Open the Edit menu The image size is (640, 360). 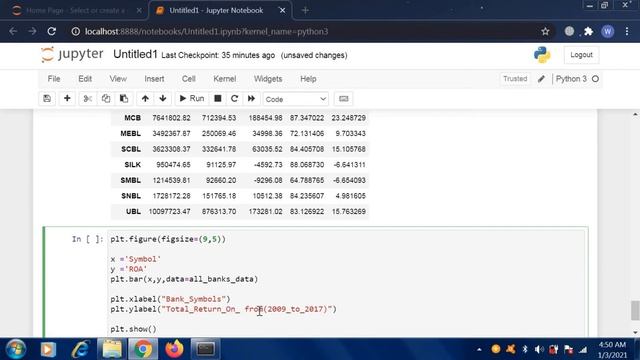[85, 79]
